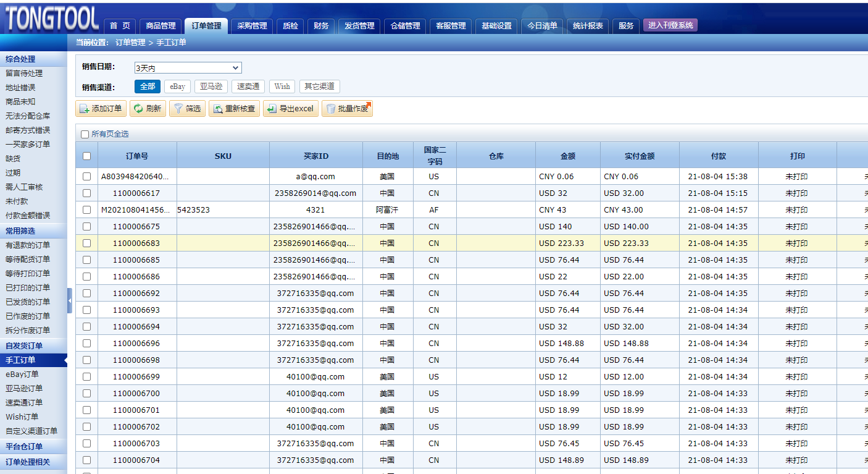Check the row for order 1100006683

(87, 243)
